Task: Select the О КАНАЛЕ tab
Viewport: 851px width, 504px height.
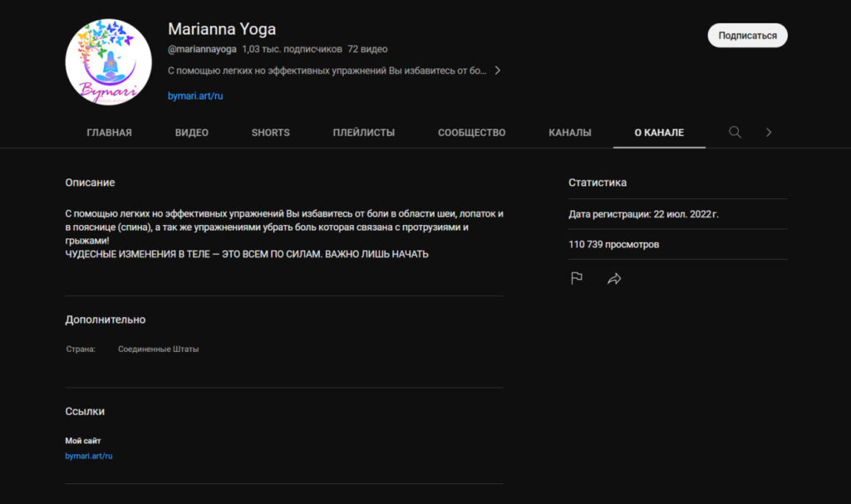Action: pyautogui.click(x=659, y=133)
